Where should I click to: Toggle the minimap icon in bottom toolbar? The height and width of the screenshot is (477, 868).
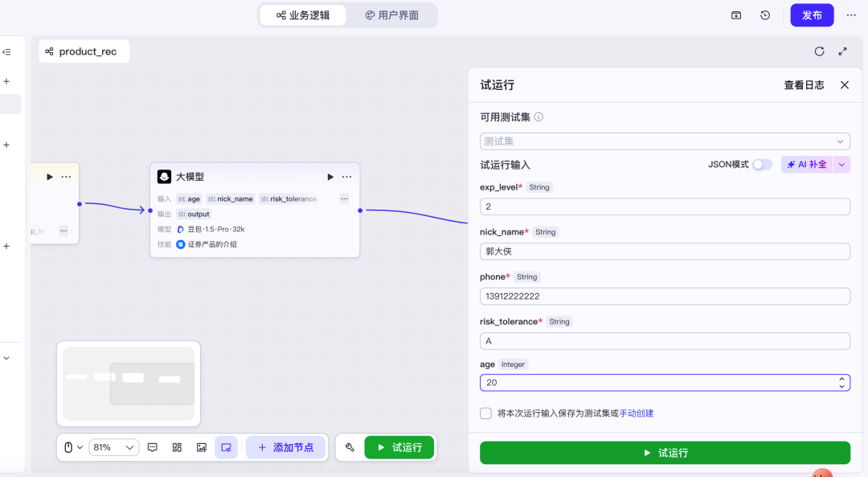pos(227,447)
